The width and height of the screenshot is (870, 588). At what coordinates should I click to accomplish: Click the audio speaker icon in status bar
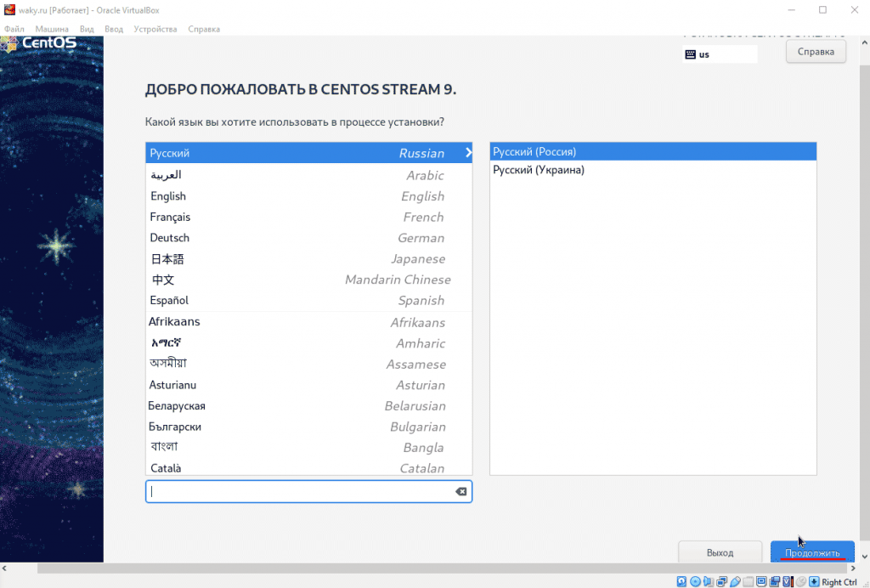(x=709, y=581)
